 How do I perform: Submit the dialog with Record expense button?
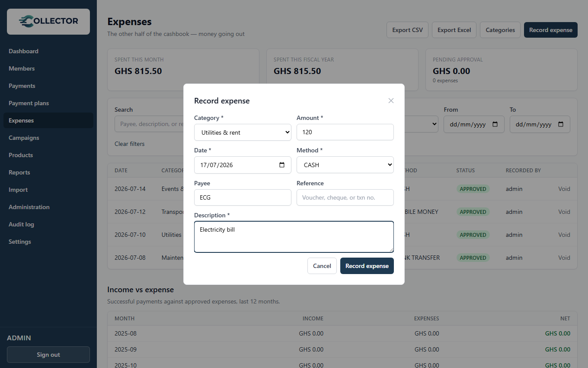click(x=367, y=266)
